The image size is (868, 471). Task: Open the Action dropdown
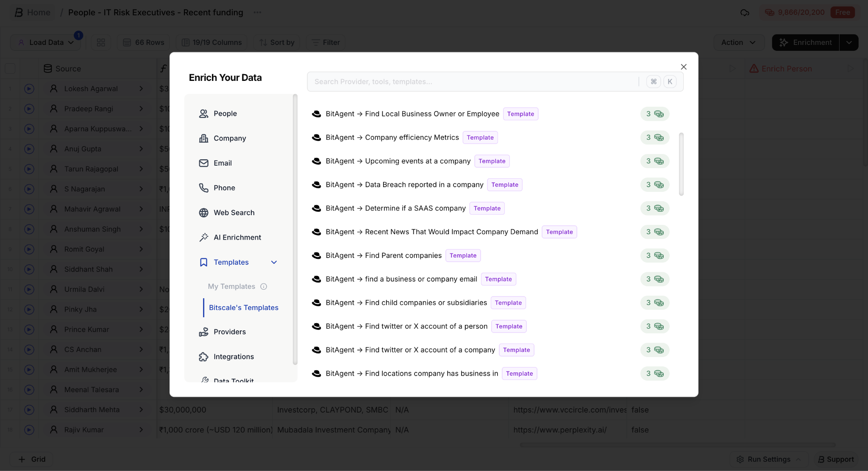pos(739,42)
